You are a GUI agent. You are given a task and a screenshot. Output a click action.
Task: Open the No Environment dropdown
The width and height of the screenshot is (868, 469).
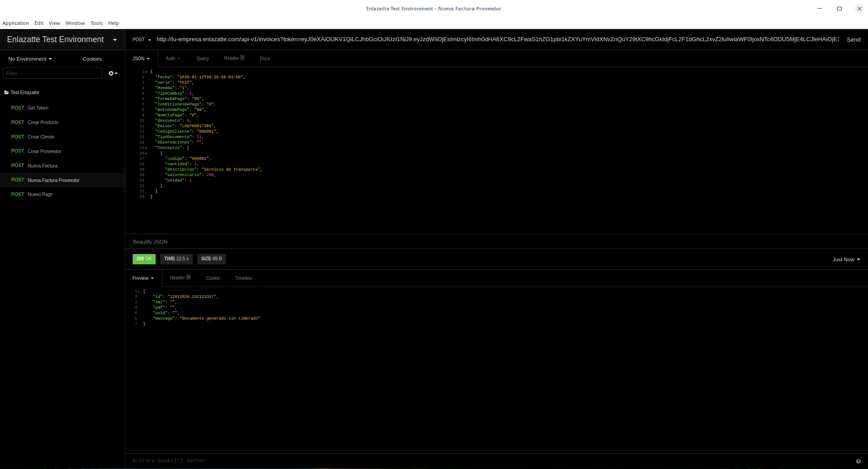pos(29,58)
